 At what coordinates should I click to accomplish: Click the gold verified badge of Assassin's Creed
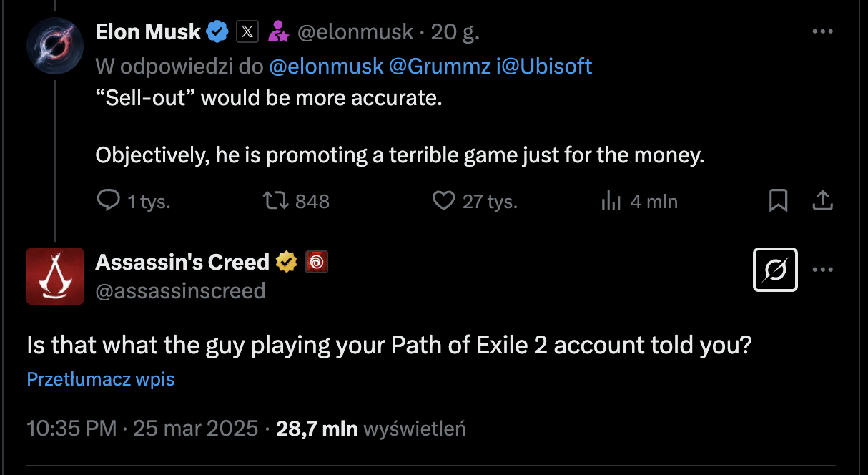click(287, 263)
